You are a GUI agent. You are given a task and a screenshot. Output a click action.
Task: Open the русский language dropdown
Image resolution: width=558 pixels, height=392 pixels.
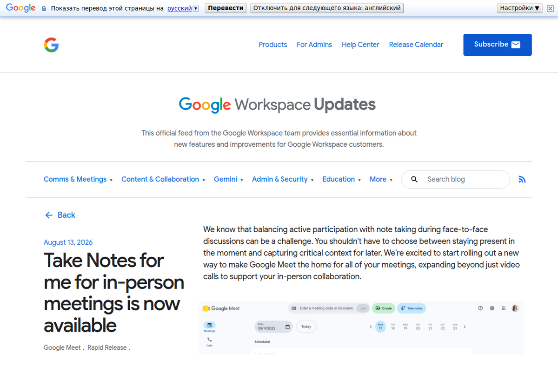pyautogui.click(x=183, y=8)
